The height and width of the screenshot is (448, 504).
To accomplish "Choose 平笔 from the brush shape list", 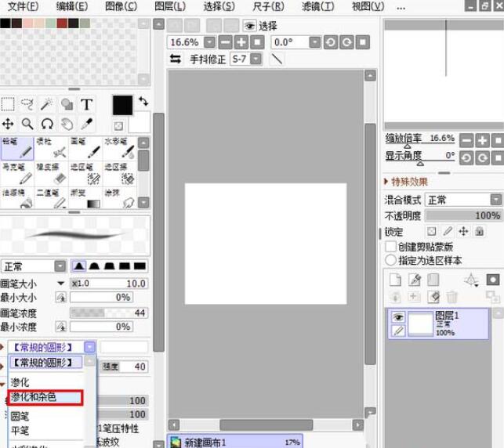I will point(20,430).
